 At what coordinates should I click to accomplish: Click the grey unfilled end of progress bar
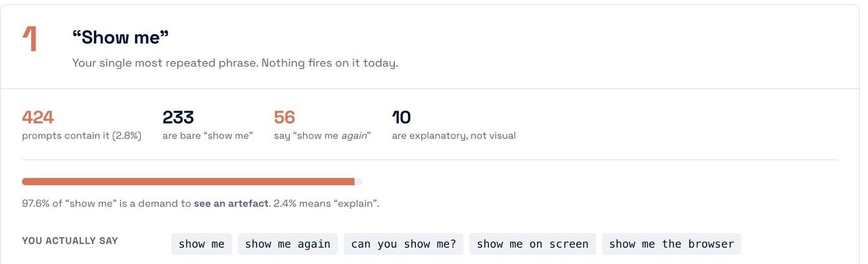tap(359, 182)
